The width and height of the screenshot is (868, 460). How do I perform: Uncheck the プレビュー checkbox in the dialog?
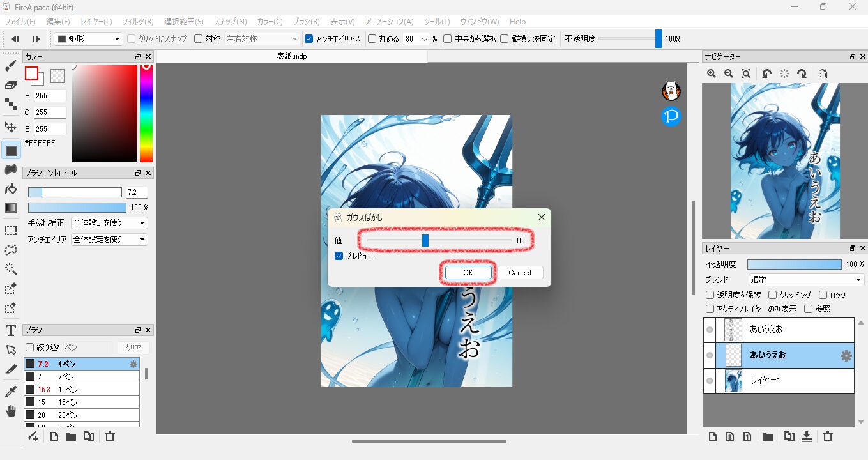[339, 256]
